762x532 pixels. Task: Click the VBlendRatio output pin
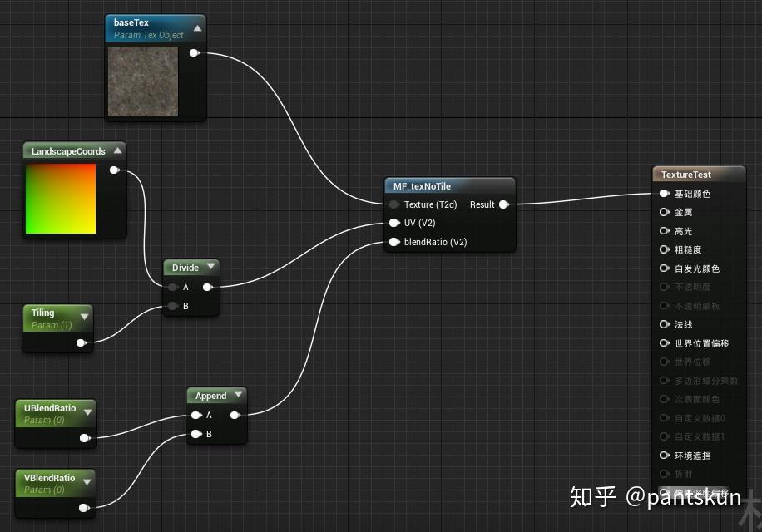point(84,508)
